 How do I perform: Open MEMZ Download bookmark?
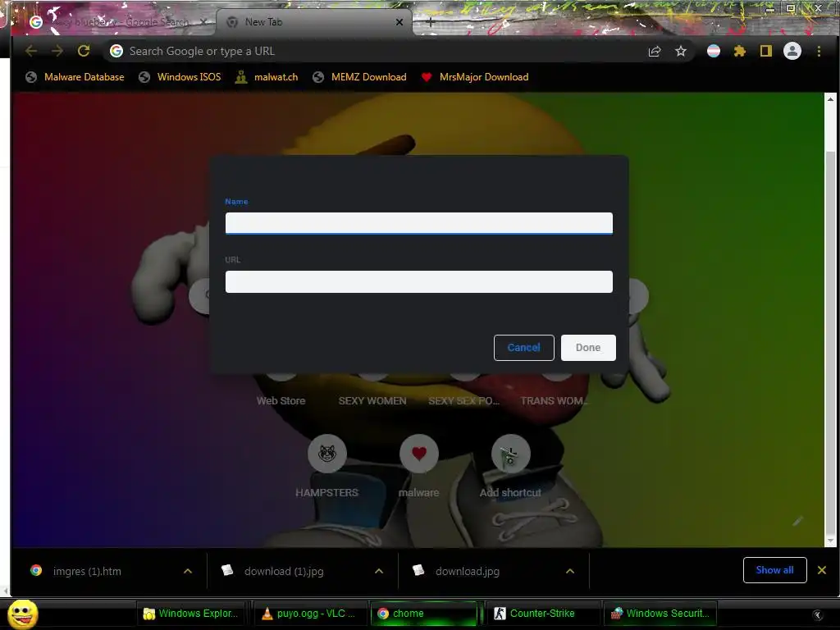(x=359, y=77)
